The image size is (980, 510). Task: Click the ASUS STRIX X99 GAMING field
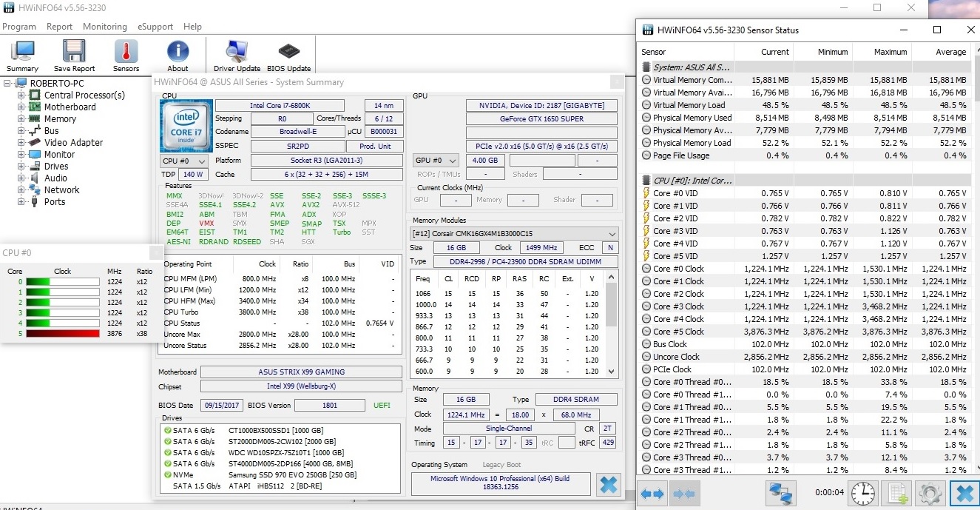[301, 372]
